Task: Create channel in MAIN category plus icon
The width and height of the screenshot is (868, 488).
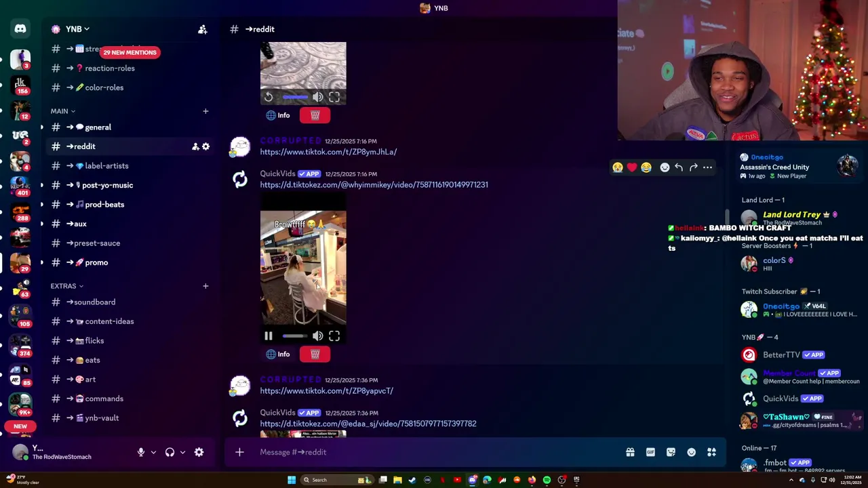Action: pos(205,111)
